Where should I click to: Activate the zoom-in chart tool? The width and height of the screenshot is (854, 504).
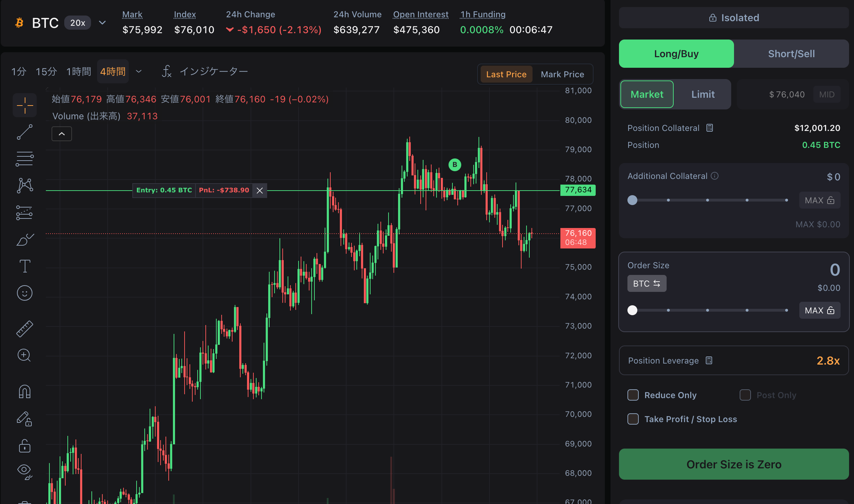(24, 355)
